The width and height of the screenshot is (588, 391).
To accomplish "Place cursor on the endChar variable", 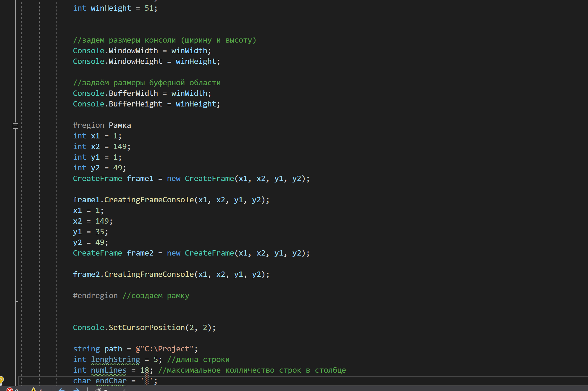I will pos(111,381).
